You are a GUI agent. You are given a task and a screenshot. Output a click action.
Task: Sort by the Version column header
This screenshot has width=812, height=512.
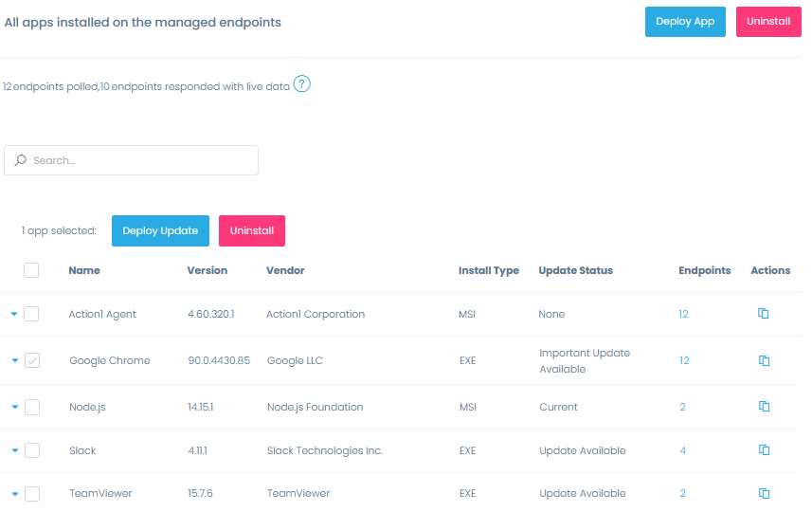coord(208,270)
